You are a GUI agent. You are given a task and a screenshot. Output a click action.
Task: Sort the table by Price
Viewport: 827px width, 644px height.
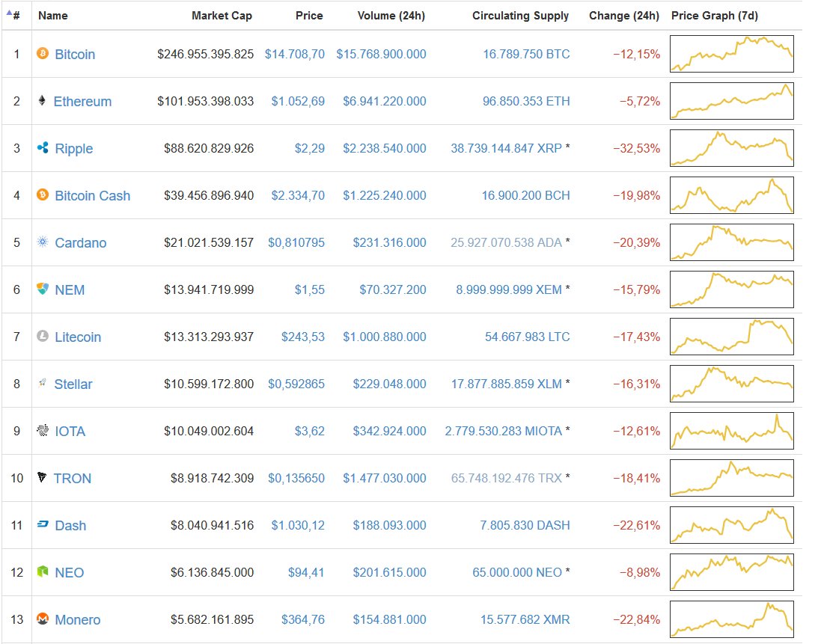[310, 15]
